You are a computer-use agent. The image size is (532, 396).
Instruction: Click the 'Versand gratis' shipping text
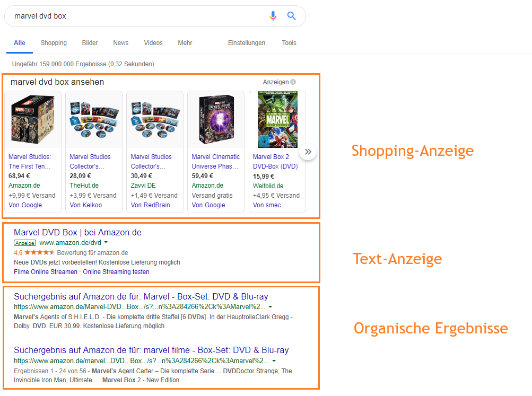pyautogui.click(x=212, y=196)
